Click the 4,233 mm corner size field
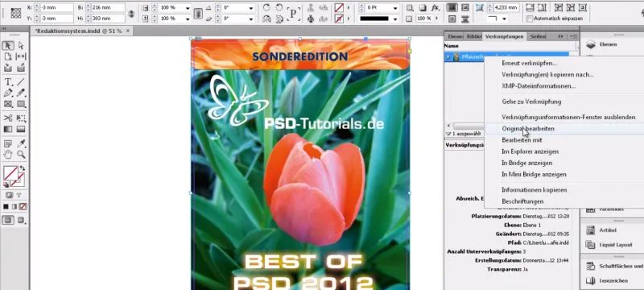The width and height of the screenshot is (644, 290). pyautogui.click(x=506, y=7)
